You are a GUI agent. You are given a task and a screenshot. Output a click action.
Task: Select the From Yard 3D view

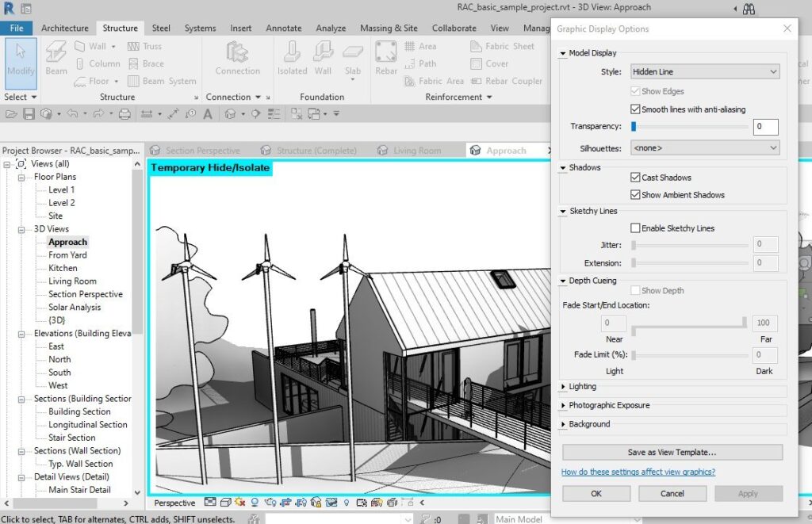point(67,254)
